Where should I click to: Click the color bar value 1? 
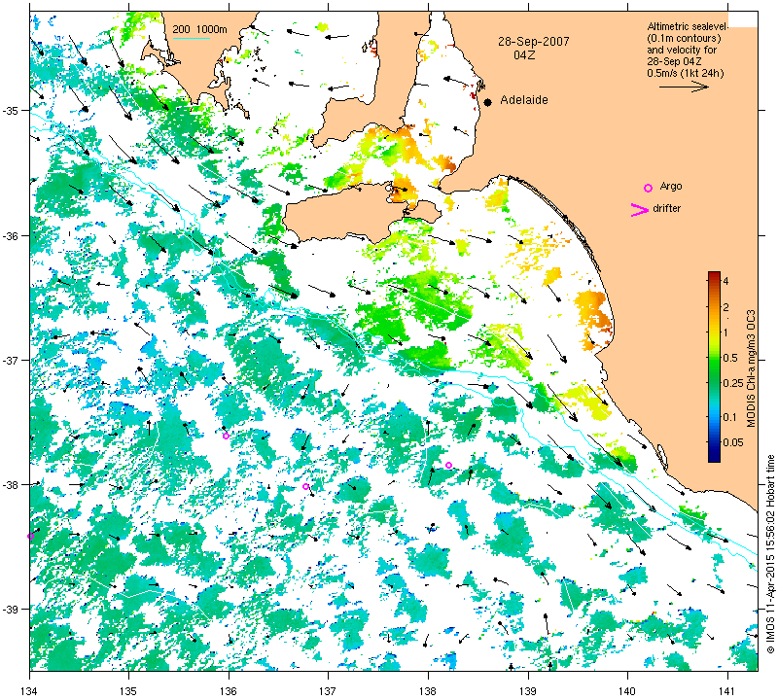(x=725, y=332)
